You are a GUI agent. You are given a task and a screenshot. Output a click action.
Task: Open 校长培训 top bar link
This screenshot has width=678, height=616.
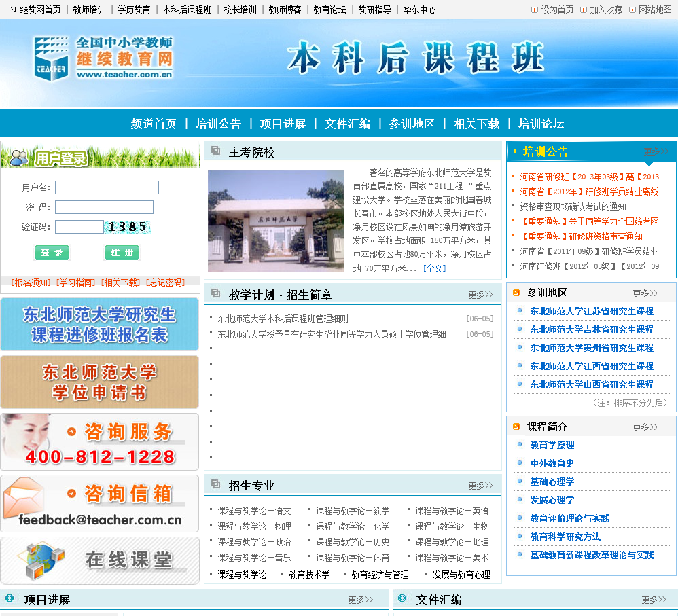(x=240, y=10)
